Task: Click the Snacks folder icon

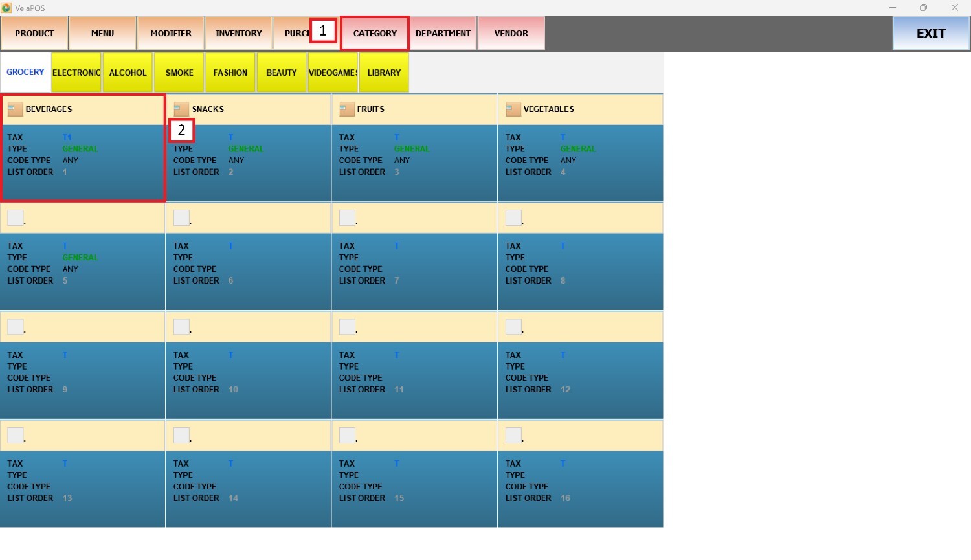Action: (x=181, y=109)
